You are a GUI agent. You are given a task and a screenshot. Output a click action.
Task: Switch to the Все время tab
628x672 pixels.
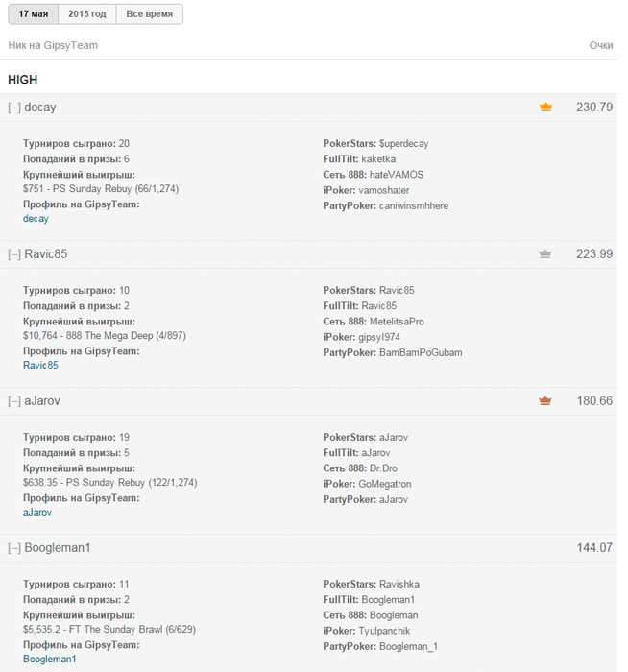149,14
